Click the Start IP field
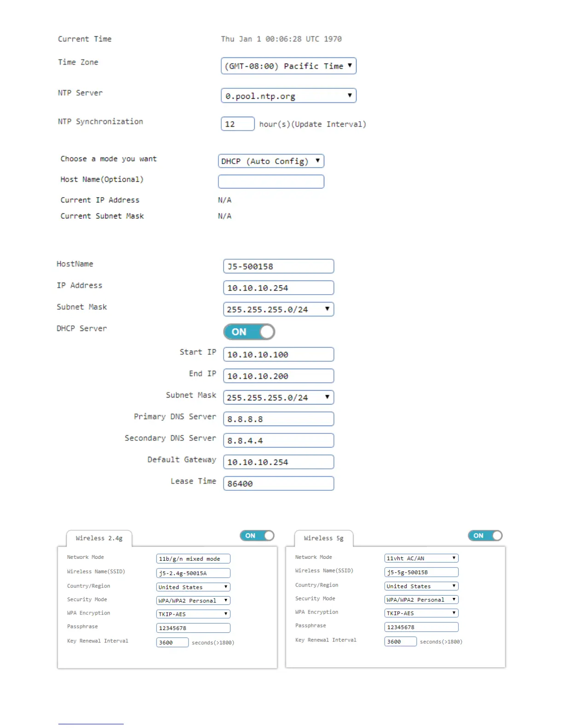 278,354
